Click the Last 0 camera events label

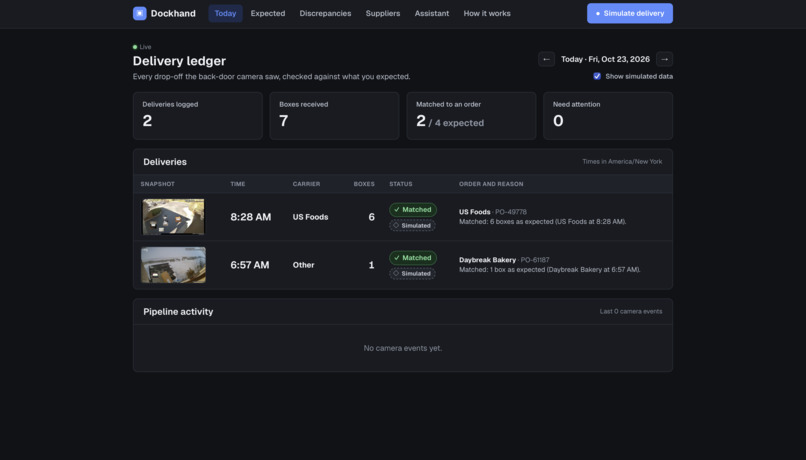coord(631,311)
